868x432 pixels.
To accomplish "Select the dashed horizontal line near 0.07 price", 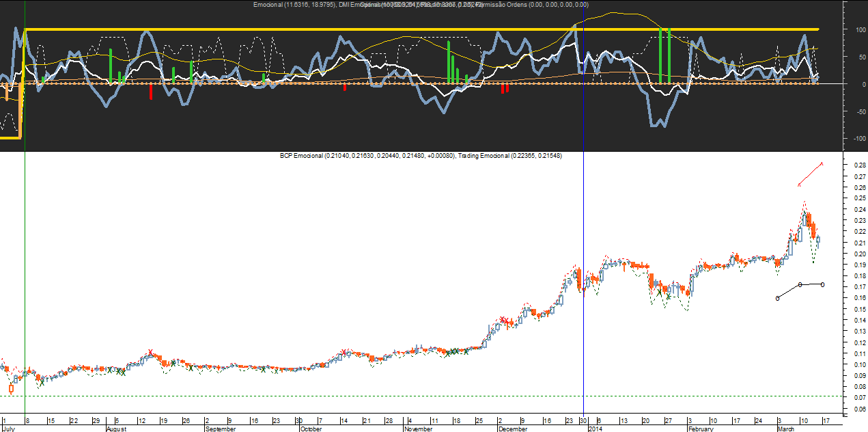I will click(x=410, y=396).
